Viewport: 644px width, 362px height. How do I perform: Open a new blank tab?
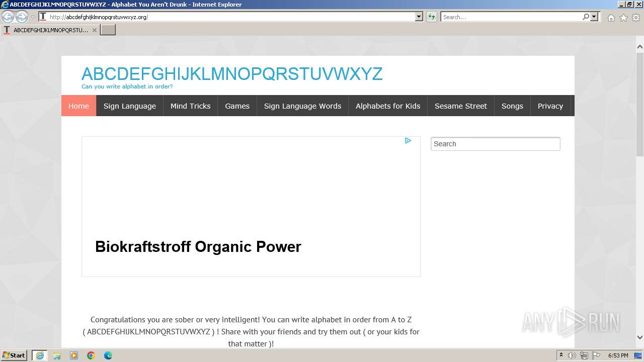108,30
